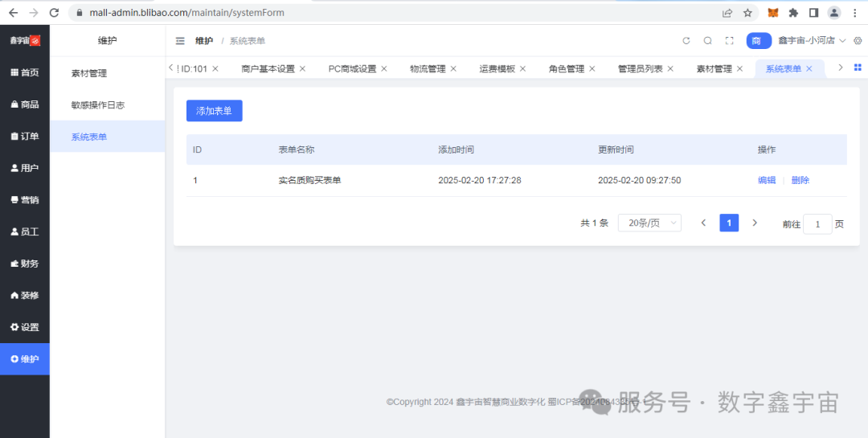Screen dimensions: 868x438
Task: Open the browser profile avatar
Action: coord(834,13)
